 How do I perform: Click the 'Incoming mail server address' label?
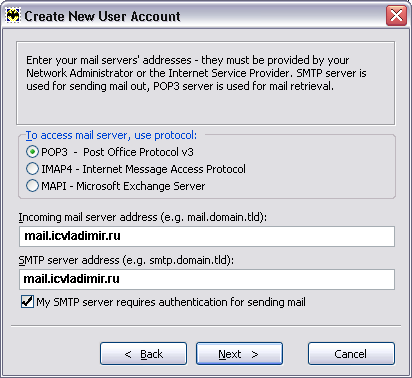143,217
